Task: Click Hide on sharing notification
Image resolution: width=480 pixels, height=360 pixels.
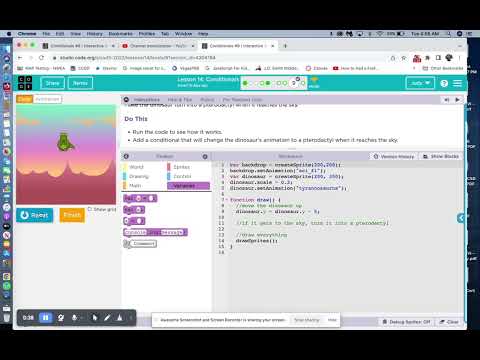Action: (332, 320)
